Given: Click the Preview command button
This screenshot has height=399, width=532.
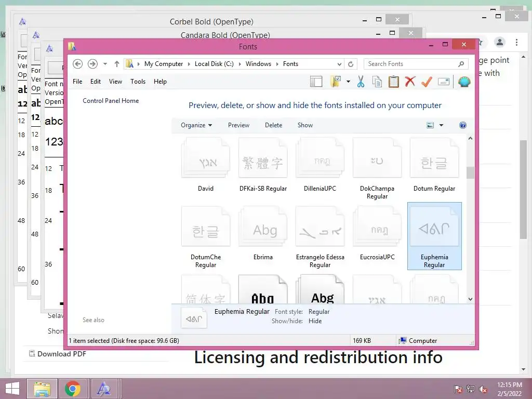Looking at the screenshot, I should pyautogui.click(x=238, y=125).
